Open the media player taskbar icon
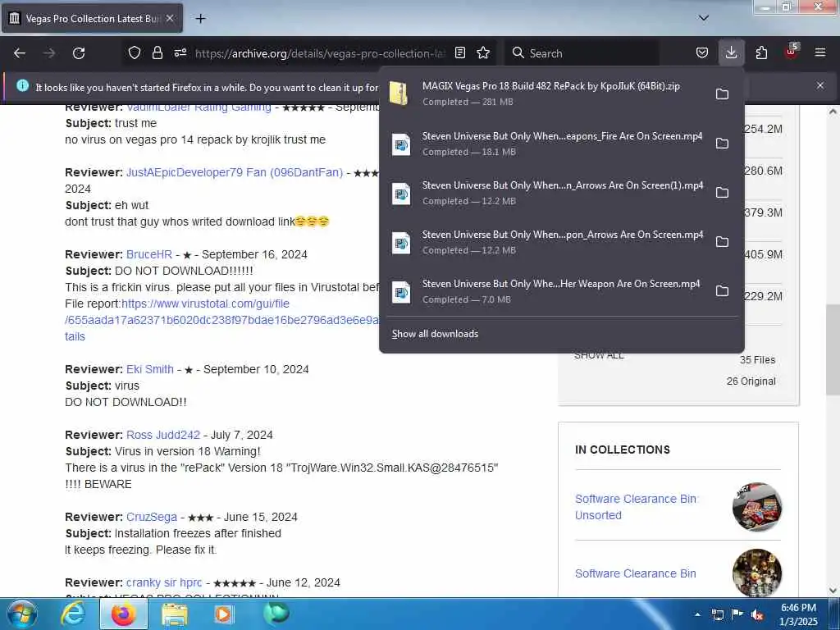Viewport: 840px width, 630px height. (224, 614)
